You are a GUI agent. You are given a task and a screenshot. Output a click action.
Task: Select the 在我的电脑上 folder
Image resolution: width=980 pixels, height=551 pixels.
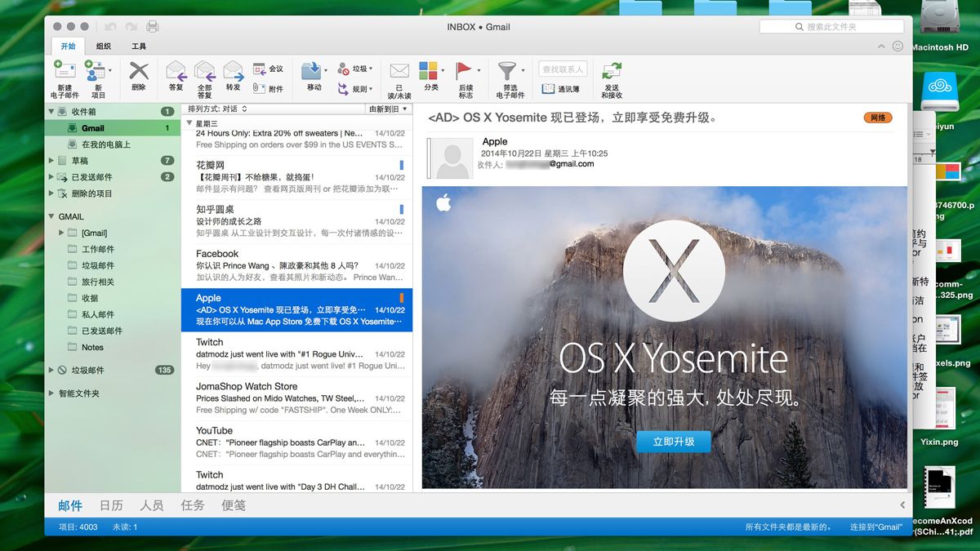tap(112, 144)
